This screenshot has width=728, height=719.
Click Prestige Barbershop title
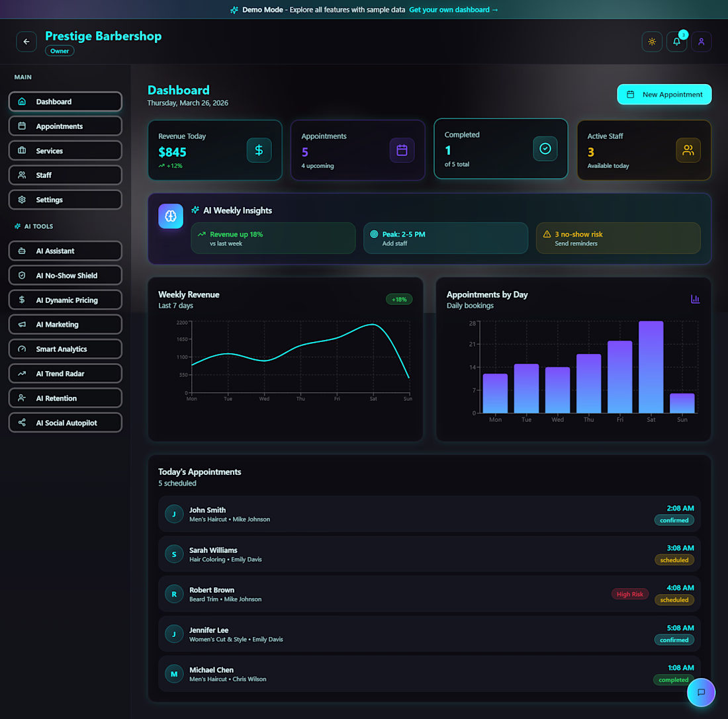pos(103,36)
